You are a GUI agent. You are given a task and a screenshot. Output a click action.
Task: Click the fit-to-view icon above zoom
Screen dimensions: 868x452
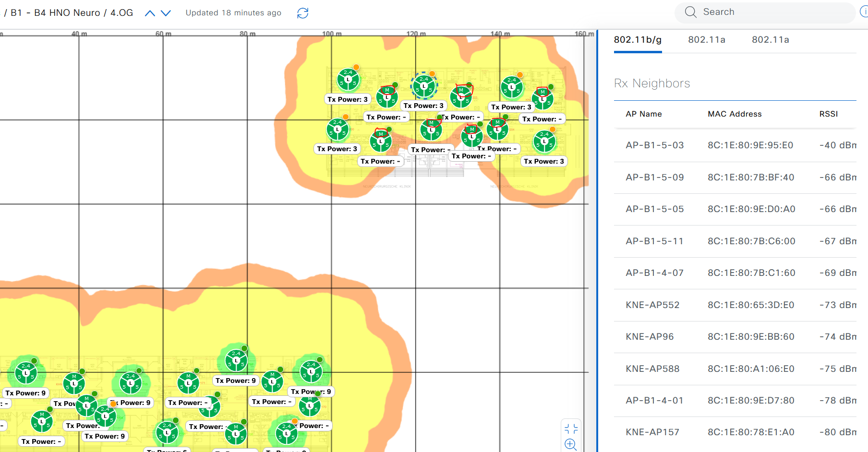pos(571,428)
